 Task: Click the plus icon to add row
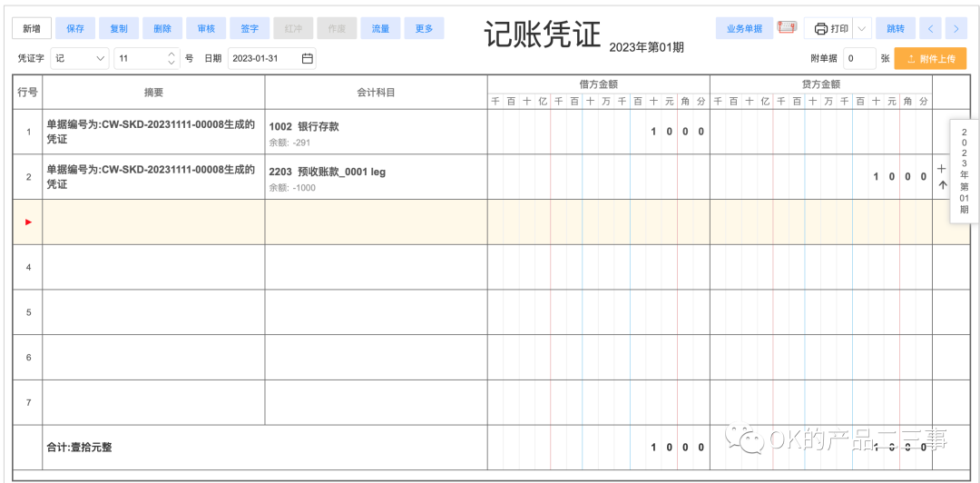pos(942,168)
